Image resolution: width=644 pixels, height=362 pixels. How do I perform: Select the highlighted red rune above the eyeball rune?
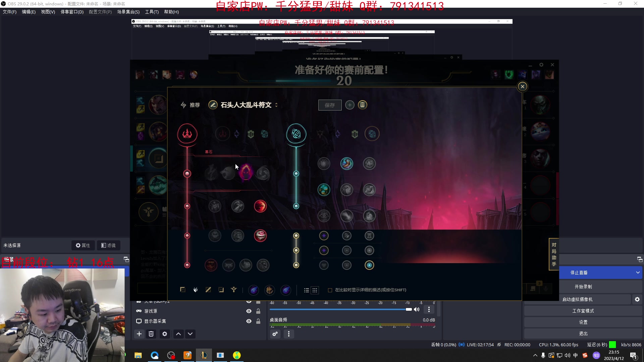(x=260, y=206)
